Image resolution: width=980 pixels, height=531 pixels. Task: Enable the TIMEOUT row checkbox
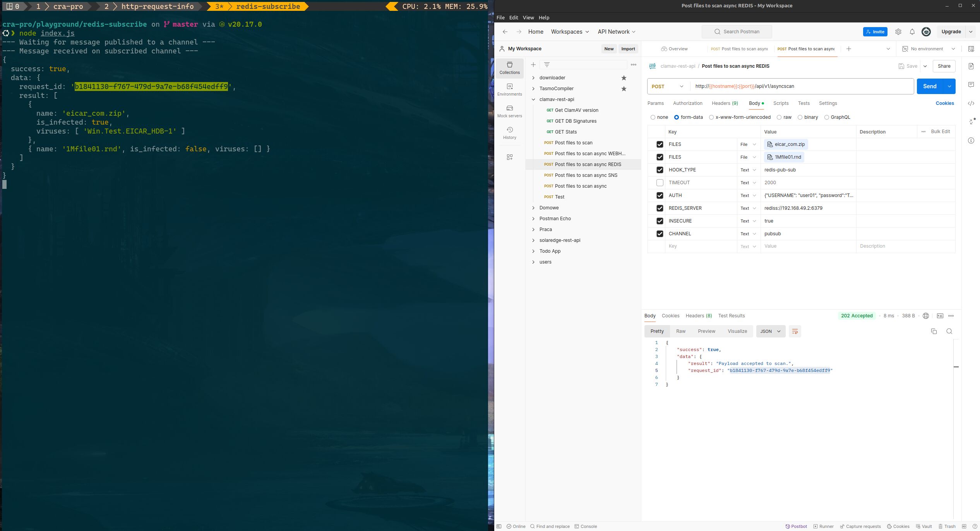point(660,183)
